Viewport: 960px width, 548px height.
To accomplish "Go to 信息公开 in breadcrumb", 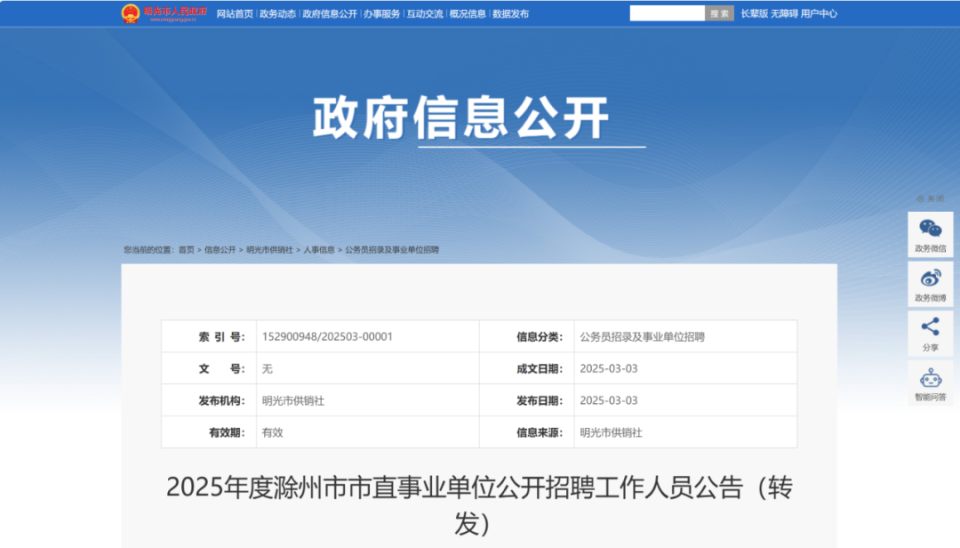I will [x=220, y=250].
